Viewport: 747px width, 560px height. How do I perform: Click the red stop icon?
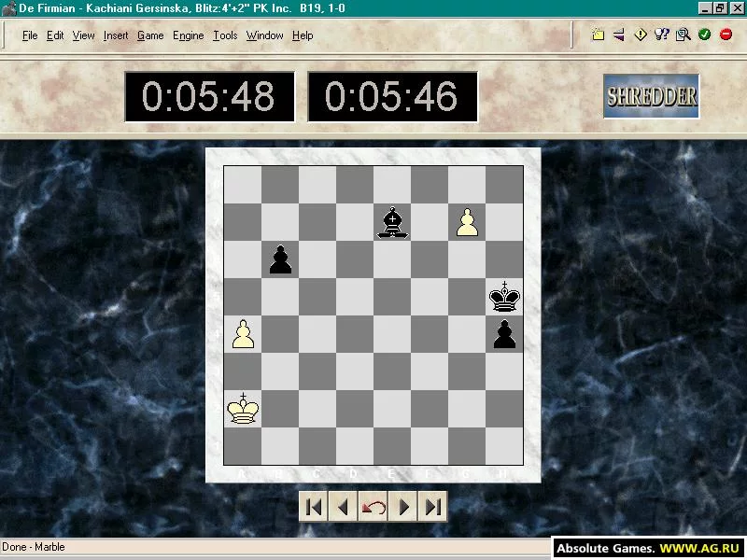click(x=726, y=35)
